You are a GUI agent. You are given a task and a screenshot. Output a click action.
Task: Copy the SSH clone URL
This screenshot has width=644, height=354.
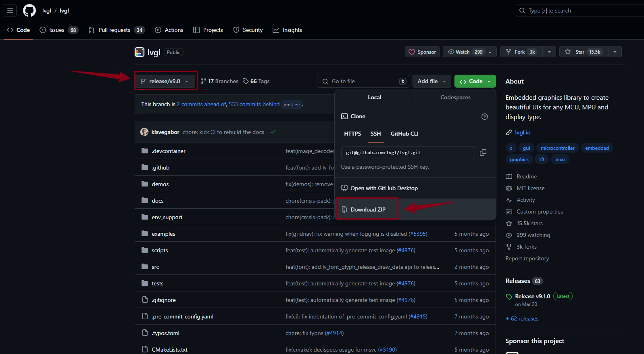pyautogui.click(x=483, y=153)
